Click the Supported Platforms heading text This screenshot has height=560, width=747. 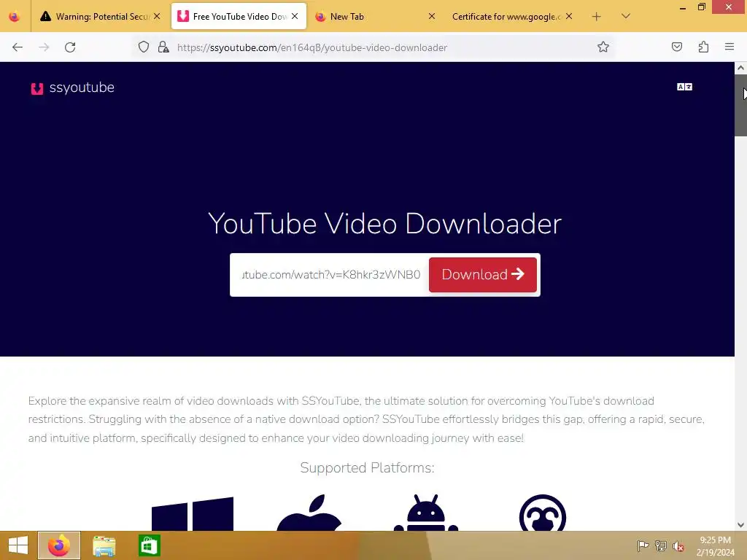click(x=368, y=468)
